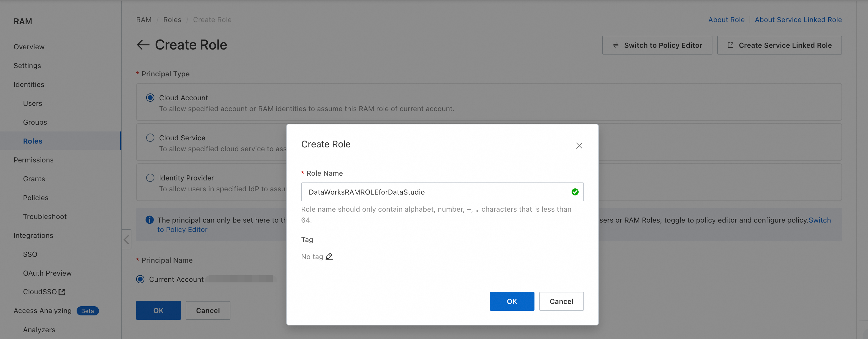This screenshot has width=868, height=339.
Task: Click the Roles breadcrumb link
Action: click(172, 19)
